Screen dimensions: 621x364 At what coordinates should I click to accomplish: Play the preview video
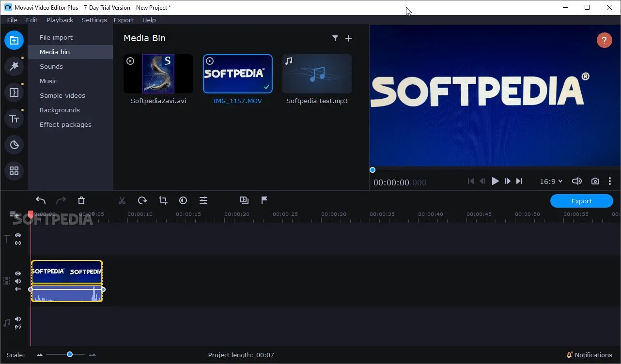pos(495,181)
